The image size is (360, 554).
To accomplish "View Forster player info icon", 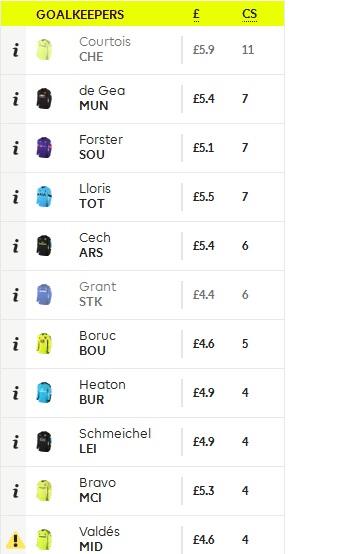I will tap(16, 148).
